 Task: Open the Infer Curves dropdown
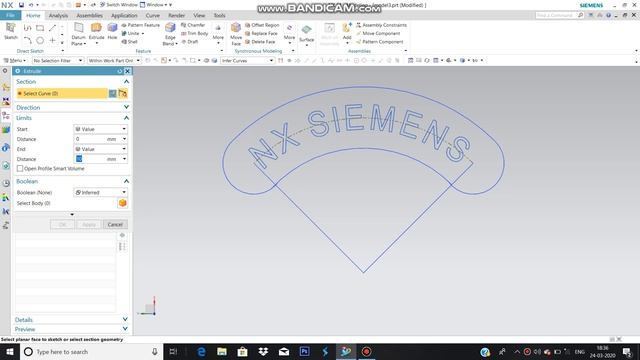click(x=247, y=60)
